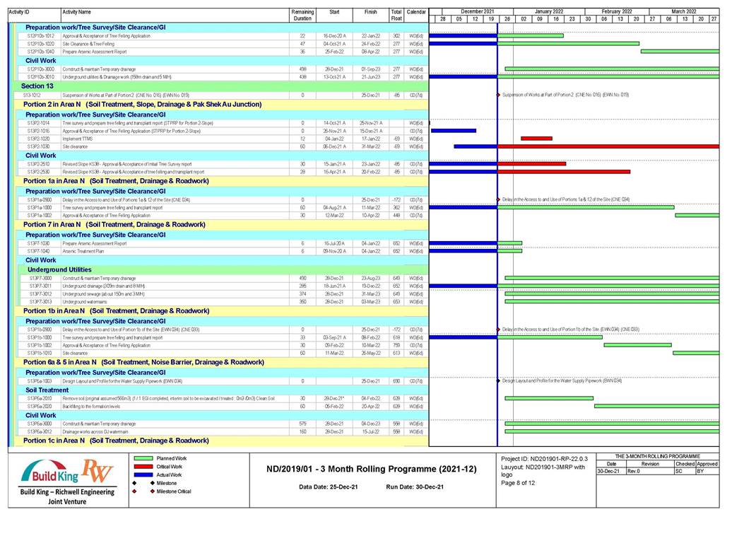Click the Activity Name column header
This screenshot has height=536, width=756.
click(x=76, y=12)
